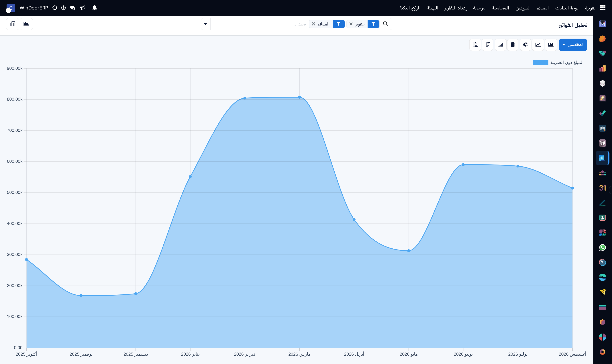Open the teal and purple card sidebar app
This screenshot has height=364, width=612.
(x=602, y=307)
